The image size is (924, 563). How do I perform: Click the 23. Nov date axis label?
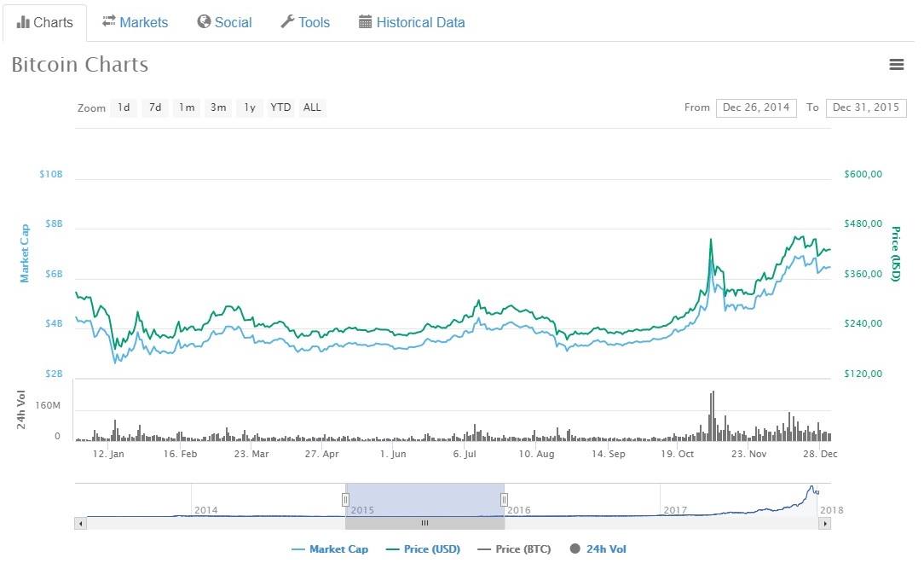(749, 454)
